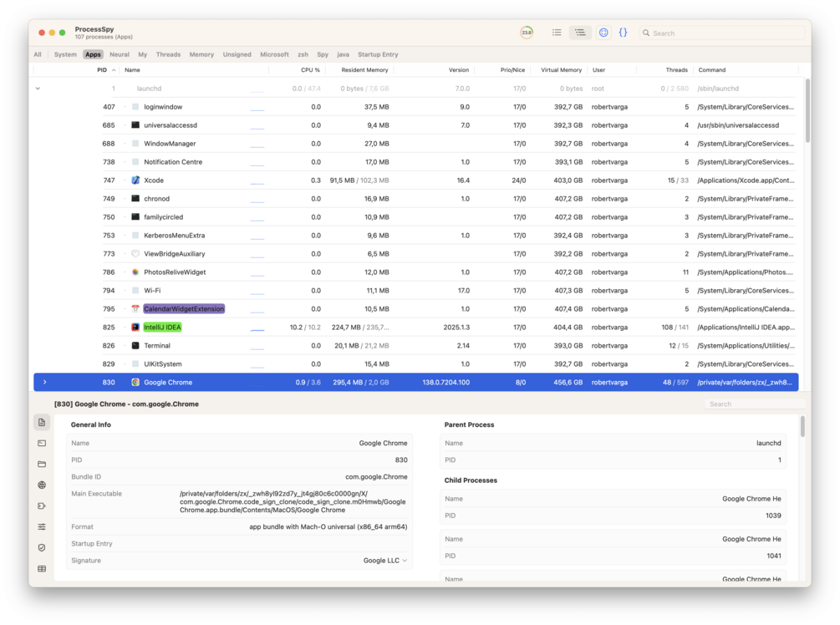Select the My filter tab
The width and height of the screenshot is (840, 625).
pyautogui.click(x=142, y=54)
